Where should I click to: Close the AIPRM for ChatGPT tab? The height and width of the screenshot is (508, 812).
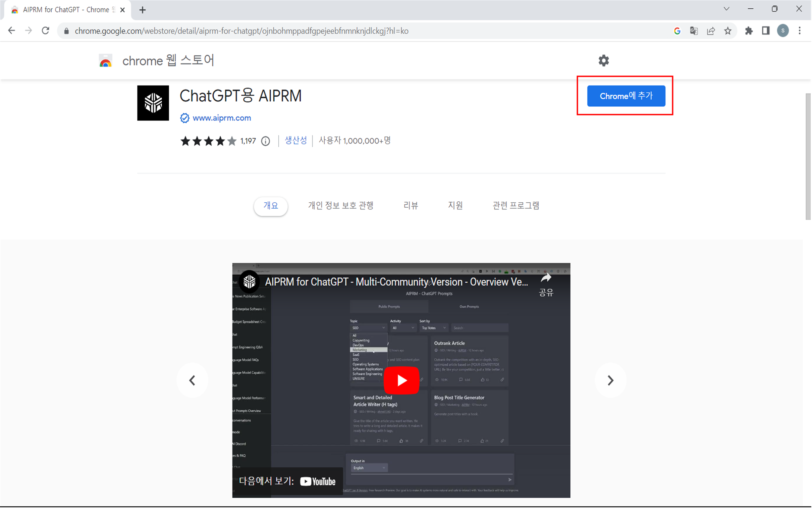tap(122, 10)
